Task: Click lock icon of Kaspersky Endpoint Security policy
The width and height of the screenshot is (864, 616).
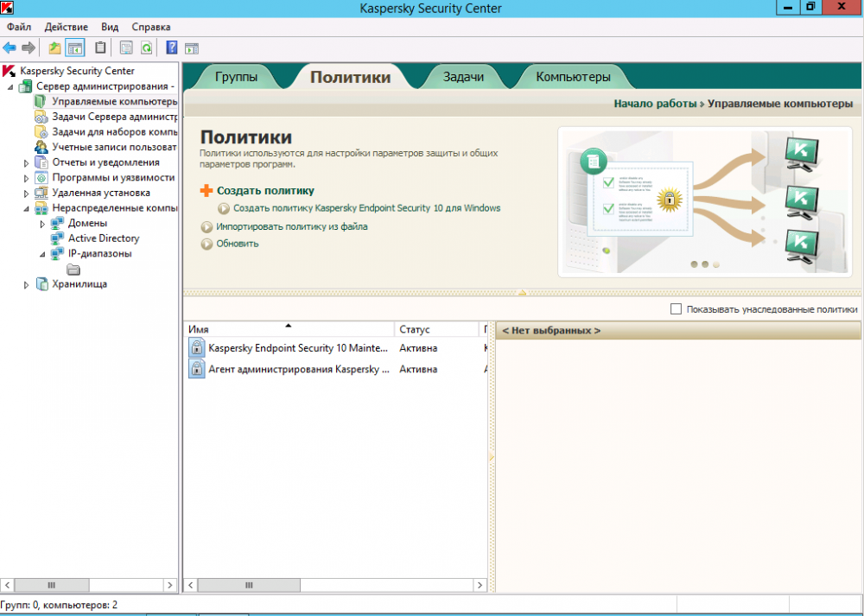Action: [x=197, y=347]
